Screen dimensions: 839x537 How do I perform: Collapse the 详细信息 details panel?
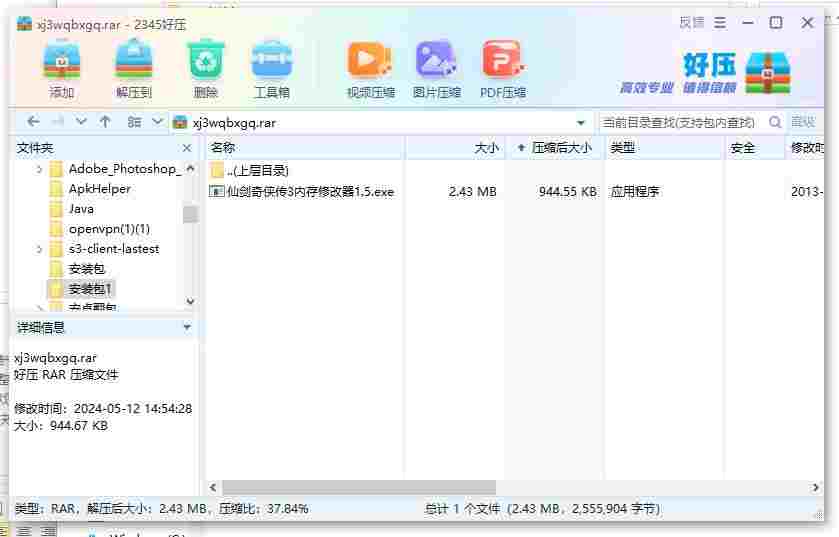click(x=187, y=327)
